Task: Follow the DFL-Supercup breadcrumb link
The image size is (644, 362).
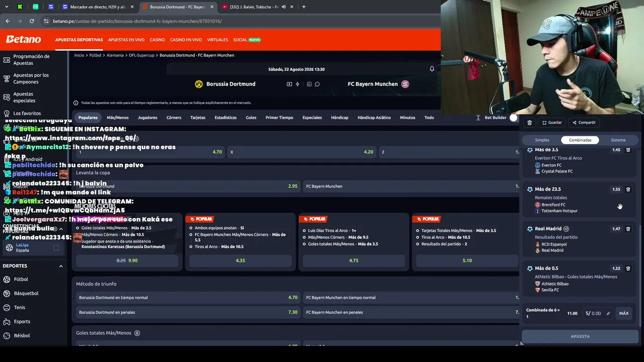Action: click(141, 55)
